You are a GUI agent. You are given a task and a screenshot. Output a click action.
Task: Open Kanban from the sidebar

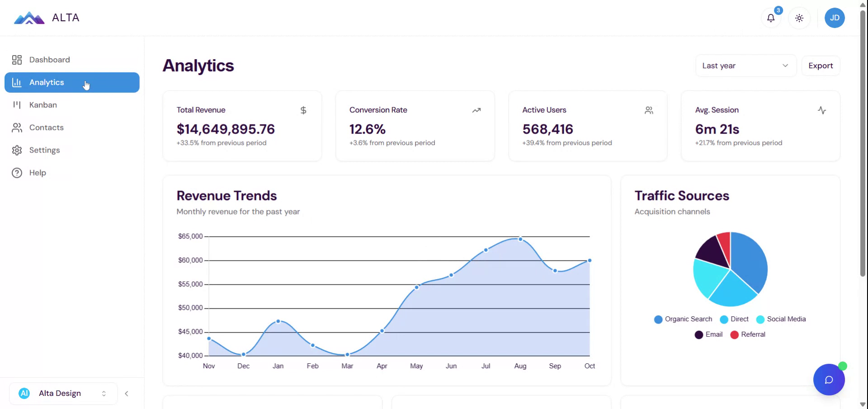pos(43,105)
